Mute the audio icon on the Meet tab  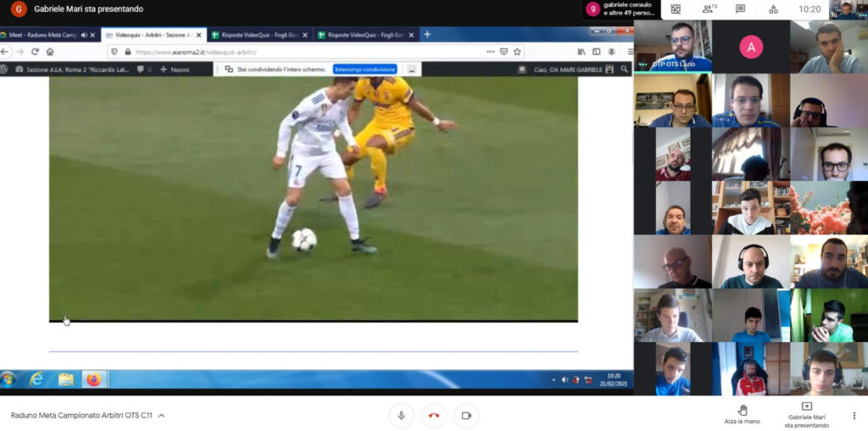click(84, 35)
